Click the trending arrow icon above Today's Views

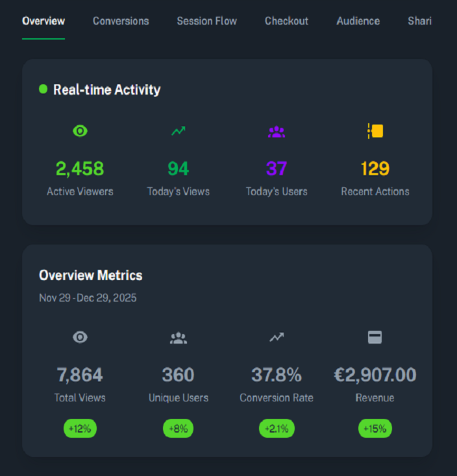[x=179, y=131]
